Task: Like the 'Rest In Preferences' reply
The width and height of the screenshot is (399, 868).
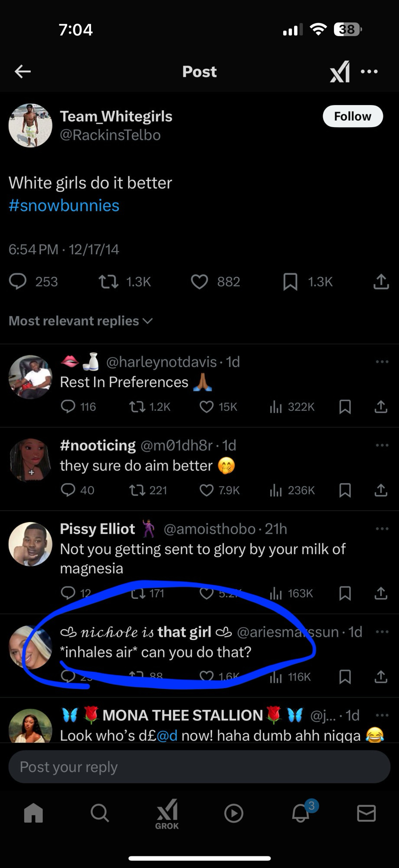Action: point(206,407)
